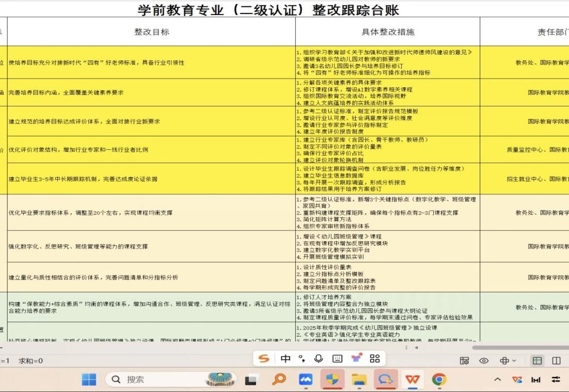Open Task View on the taskbar

pos(252,380)
